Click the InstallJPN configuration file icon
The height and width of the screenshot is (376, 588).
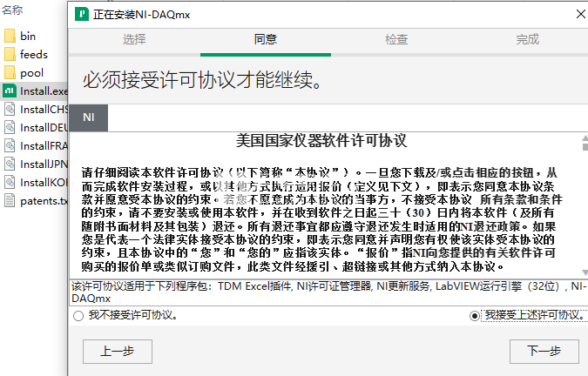(10, 164)
